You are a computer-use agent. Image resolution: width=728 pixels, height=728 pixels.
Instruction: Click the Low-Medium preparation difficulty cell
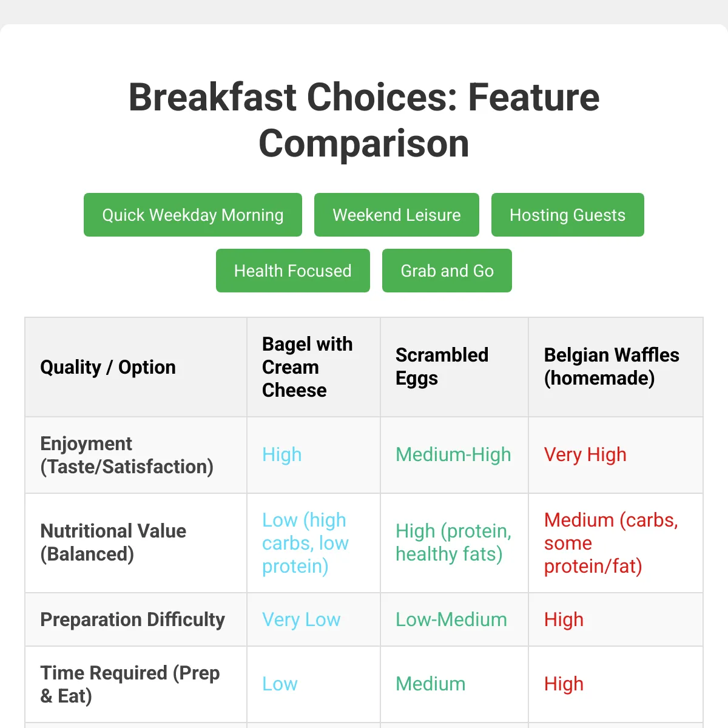click(x=451, y=619)
